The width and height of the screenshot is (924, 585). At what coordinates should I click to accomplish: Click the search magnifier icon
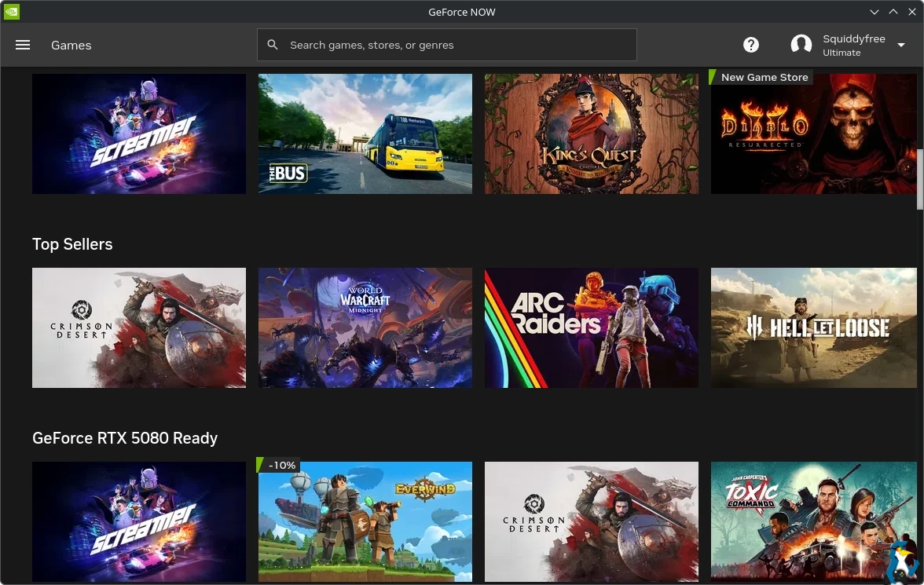point(273,46)
